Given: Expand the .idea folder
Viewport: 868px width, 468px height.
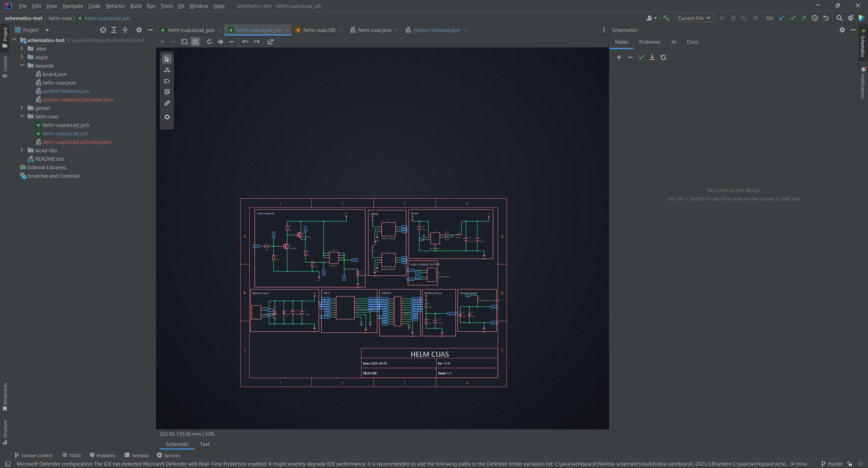Looking at the screenshot, I should coord(22,48).
